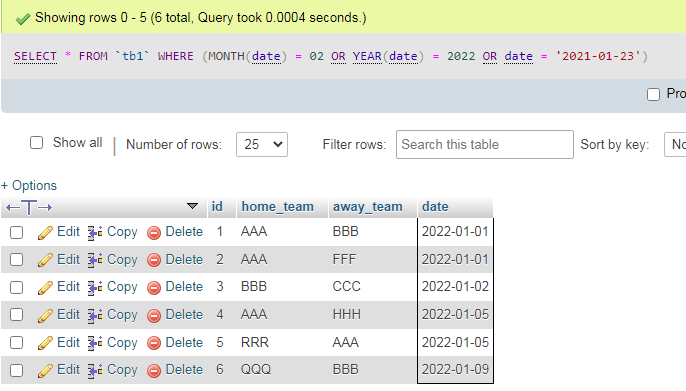Image resolution: width=686 pixels, height=391 pixels.
Task: Click the red Delete icon in row 1
Action: click(154, 233)
